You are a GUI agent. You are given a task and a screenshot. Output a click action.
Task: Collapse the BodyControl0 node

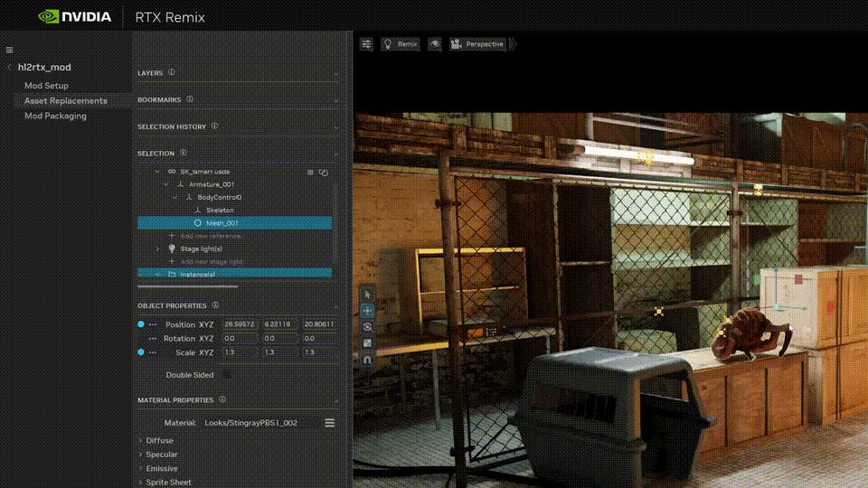175,197
